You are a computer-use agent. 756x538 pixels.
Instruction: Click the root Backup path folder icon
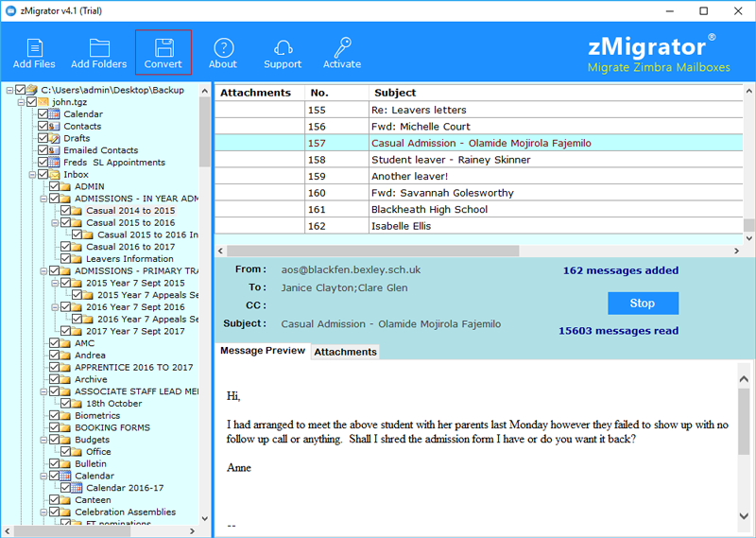(x=32, y=90)
